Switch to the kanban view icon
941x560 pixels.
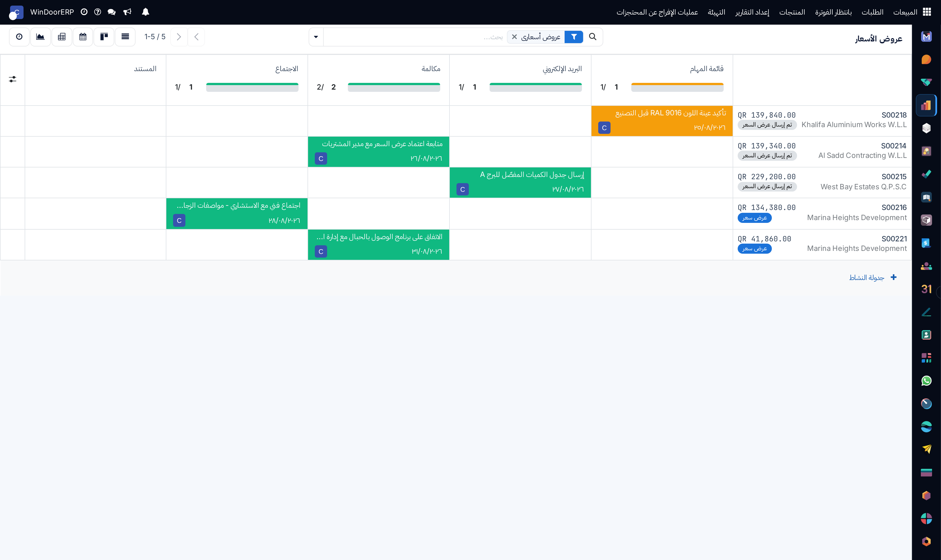(104, 37)
